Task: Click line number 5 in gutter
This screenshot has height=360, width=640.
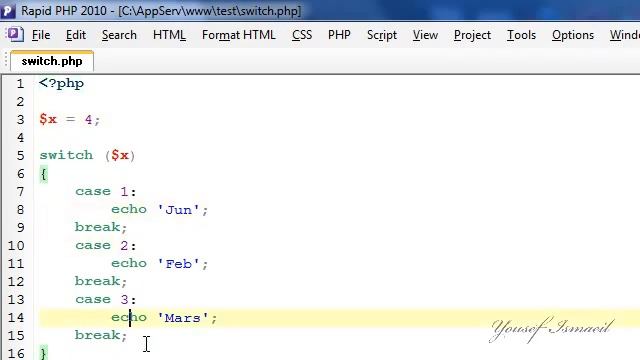Action: click(x=20, y=156)
